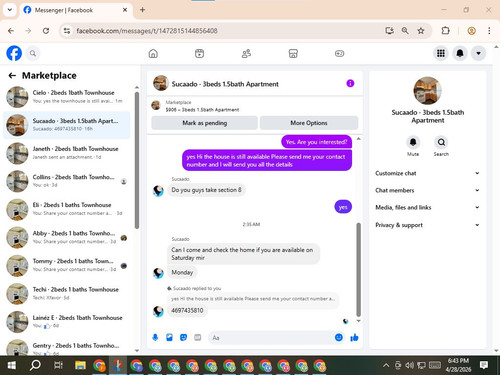The width and height of the screenshot is (500, 375).
Task: Open the Windows Start menu
Action: point(12,365)
